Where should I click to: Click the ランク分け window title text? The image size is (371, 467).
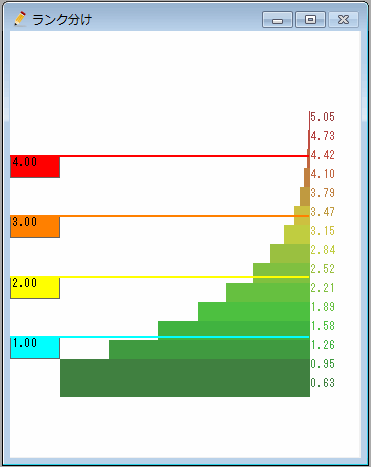tap(62, 20)
